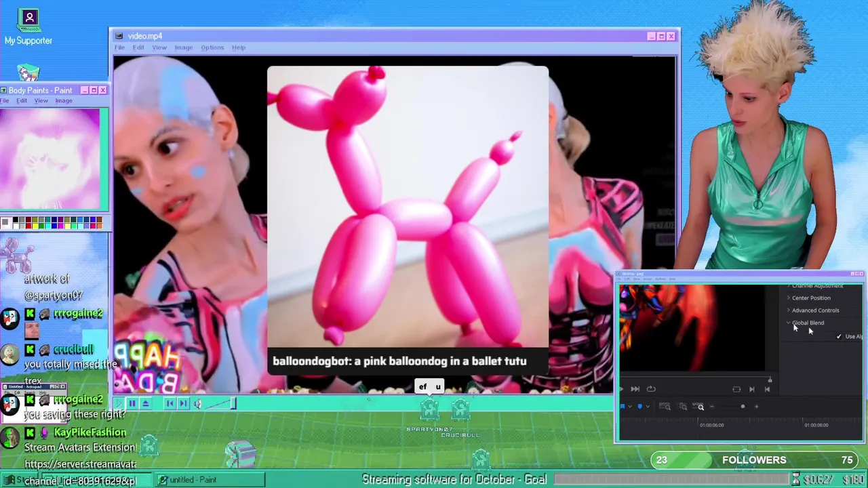Click the eject button in video player
This screenshot has height=488, width=868.
(146, 403)
